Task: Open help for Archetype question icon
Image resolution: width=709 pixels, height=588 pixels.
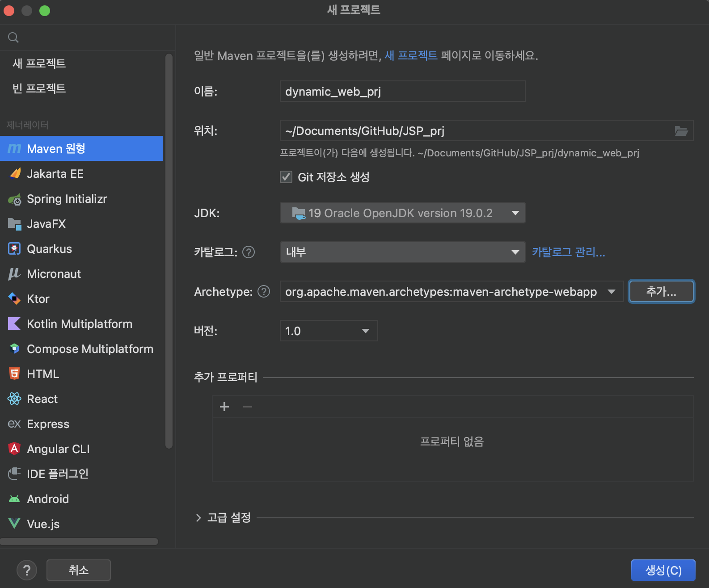Action: click(x=264, y=291)
